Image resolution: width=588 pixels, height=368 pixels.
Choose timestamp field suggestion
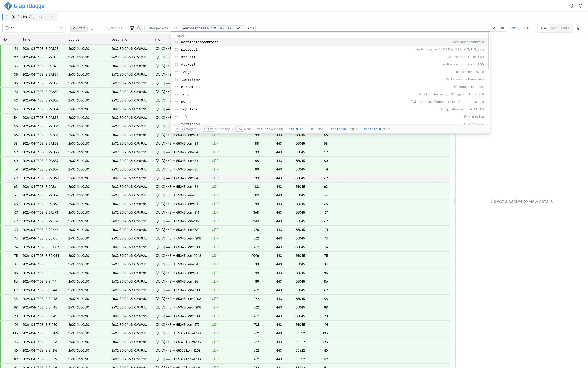329,79
